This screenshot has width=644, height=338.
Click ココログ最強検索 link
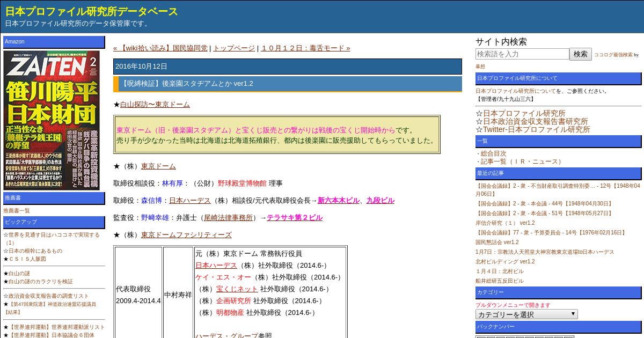coord(613,55)
